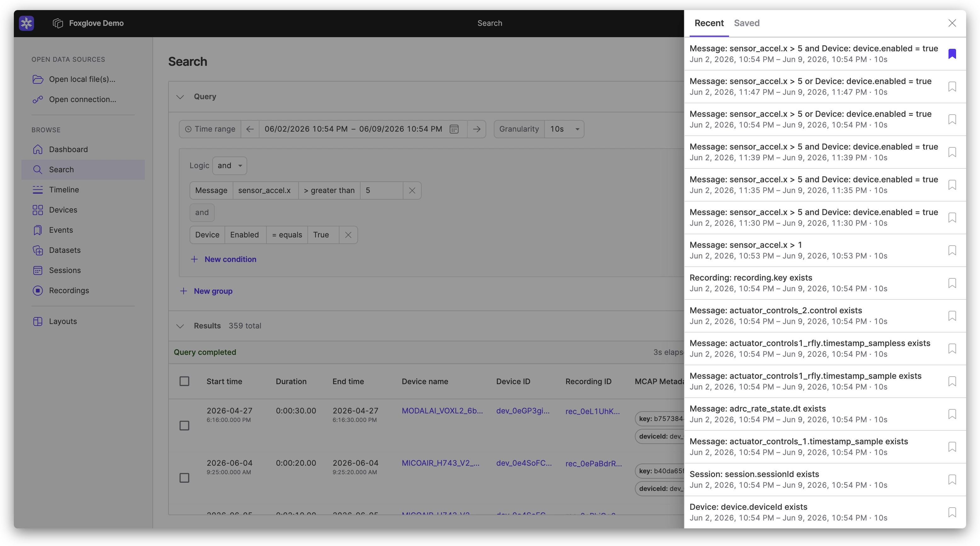
Task: Shift time range backward with left arrow
Action: coord(249,129)
